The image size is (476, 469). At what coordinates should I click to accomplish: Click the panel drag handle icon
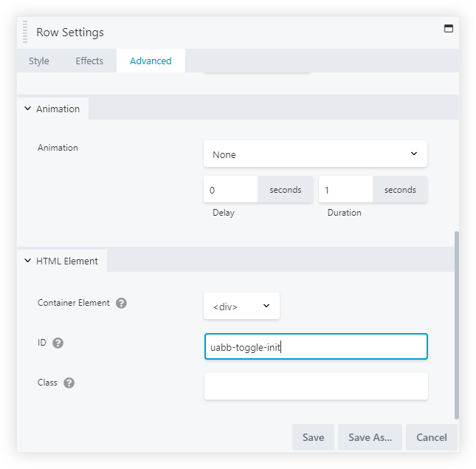coord(25,32)
